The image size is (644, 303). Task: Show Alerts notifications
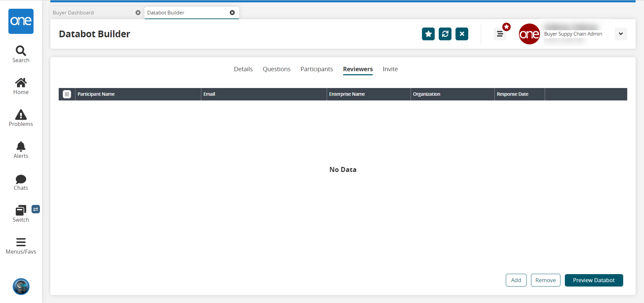[x=21, y=150]
